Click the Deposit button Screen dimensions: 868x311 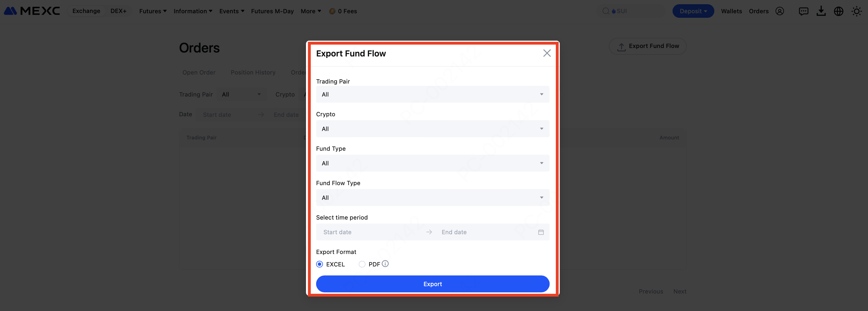coord(693,11)
